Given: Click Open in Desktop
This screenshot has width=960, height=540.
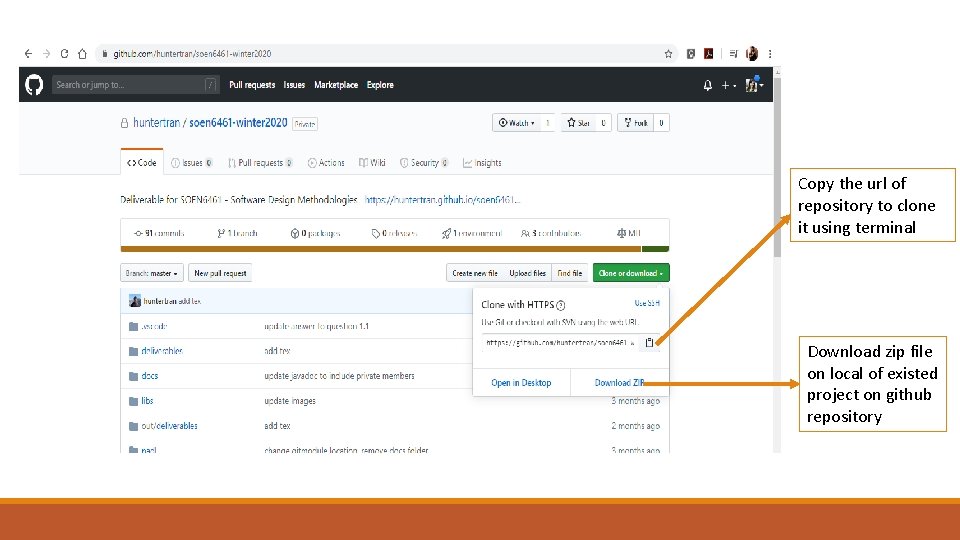Looking at the screenshot, I should 521,383.
